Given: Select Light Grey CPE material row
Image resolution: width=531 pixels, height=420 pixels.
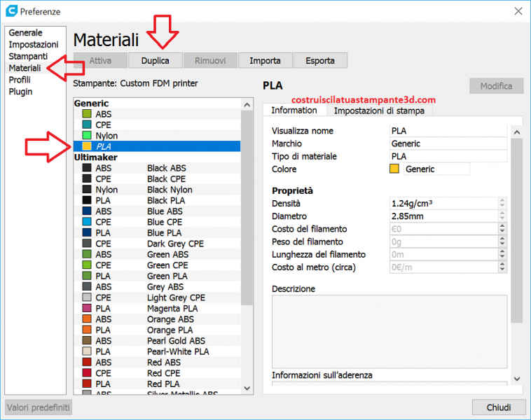Looking at the screenshot, I should (x=157, y=297).
